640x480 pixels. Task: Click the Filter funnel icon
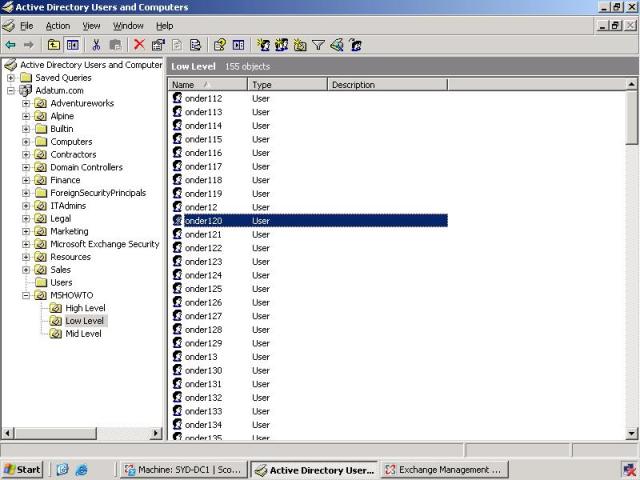coord(318,45)
